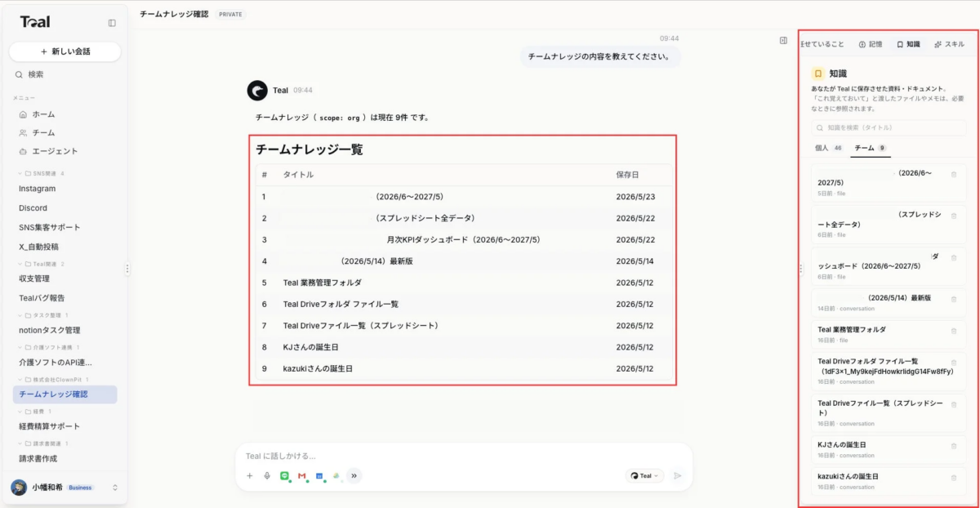Click the Gmail integration icon in composer
This screenshot has height=508, width=980.
click(x=301, y=475)
